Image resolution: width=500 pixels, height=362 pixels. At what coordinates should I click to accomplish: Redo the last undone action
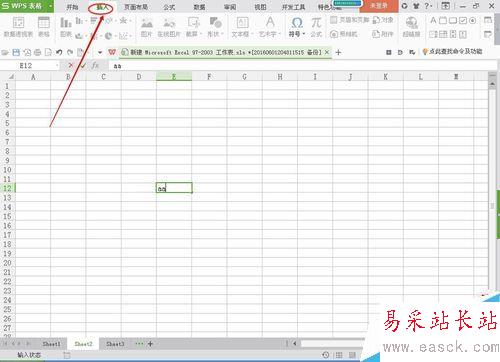pos(70,52)
